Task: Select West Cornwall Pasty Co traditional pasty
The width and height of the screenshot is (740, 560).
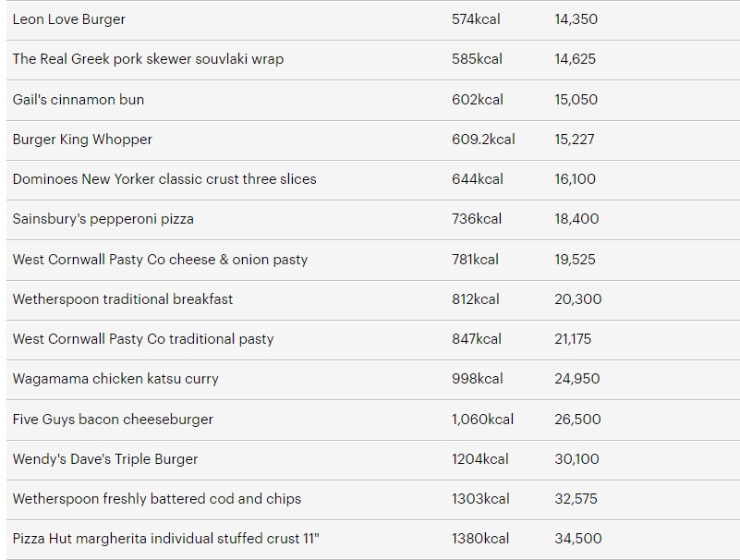Action: tap(143, 339)
